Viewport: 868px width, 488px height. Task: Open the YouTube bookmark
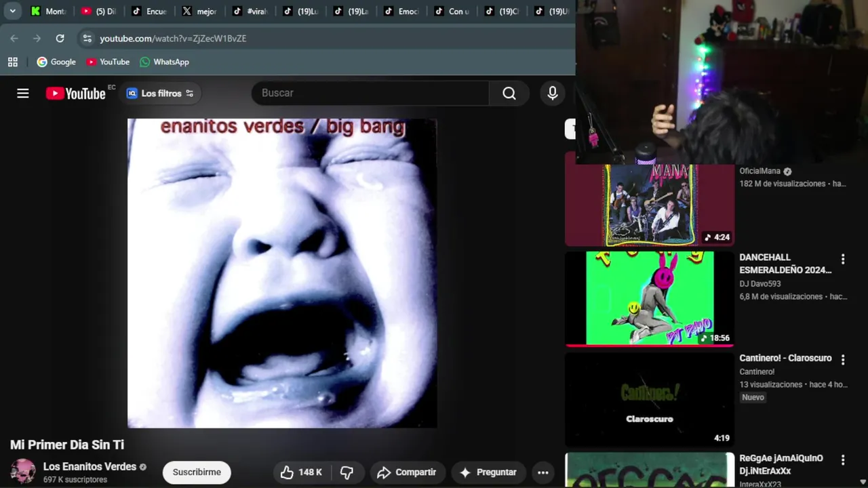pos(108,62)
